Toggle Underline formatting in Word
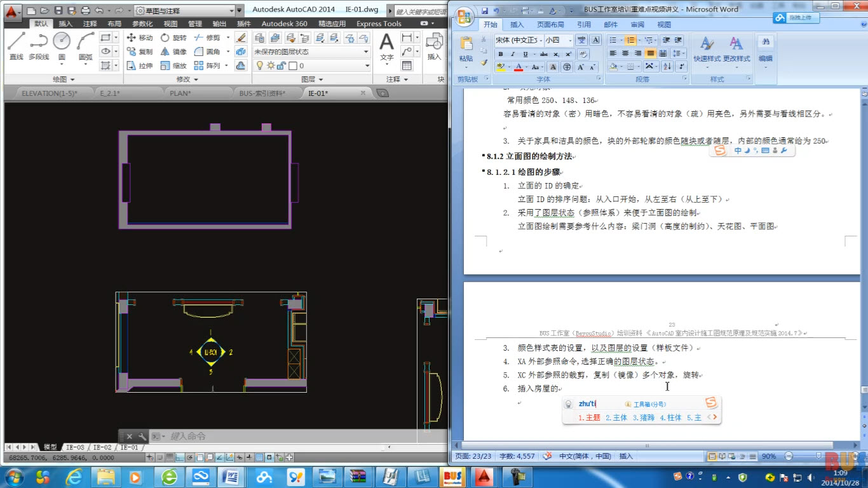Image resolution: width=868 pixels, height=488 pixels. [x=526, y=54]
